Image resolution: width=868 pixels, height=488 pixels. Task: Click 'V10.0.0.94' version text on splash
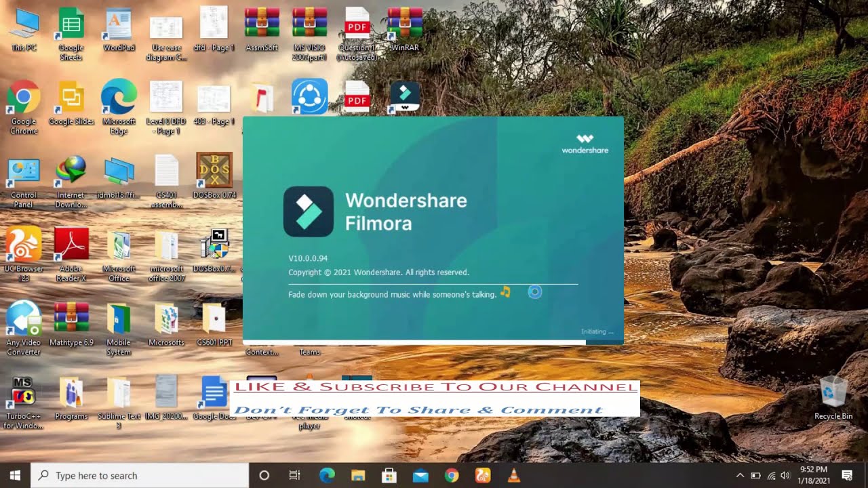pos(308,258)
